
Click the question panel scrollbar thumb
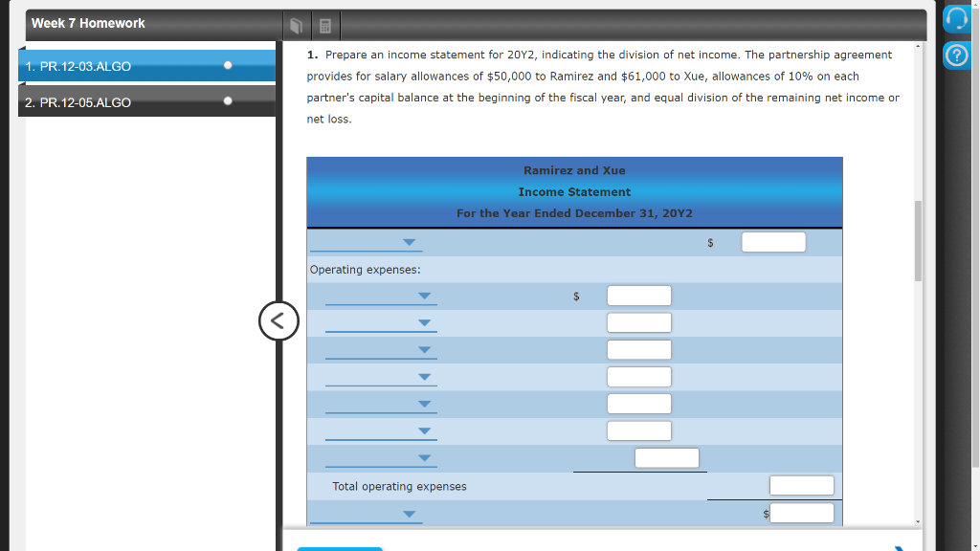pyautogui.click(x=918, y=241)
